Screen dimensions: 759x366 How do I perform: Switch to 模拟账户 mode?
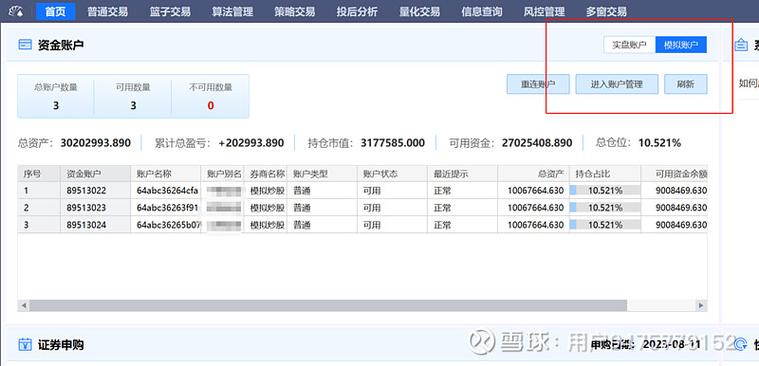(681, 45)
